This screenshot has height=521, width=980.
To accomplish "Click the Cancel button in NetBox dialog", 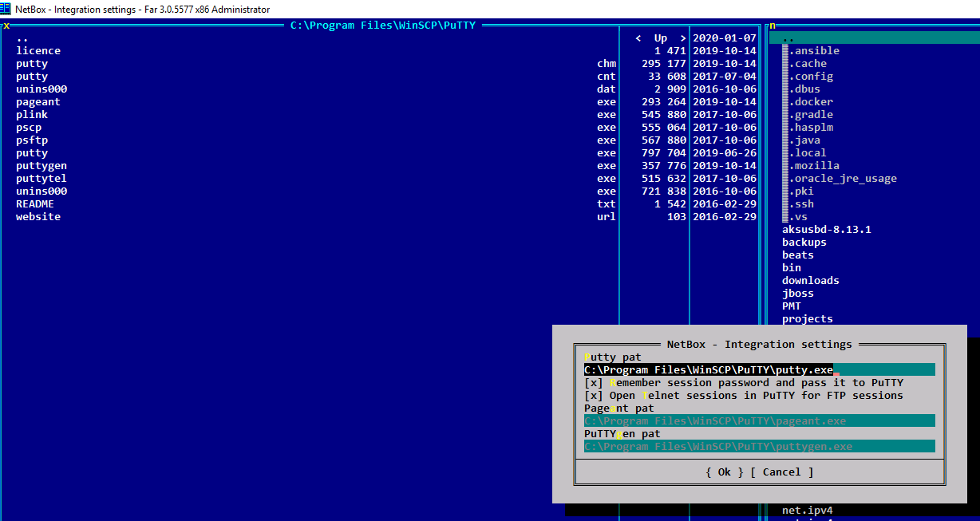I will coord(781,472).
